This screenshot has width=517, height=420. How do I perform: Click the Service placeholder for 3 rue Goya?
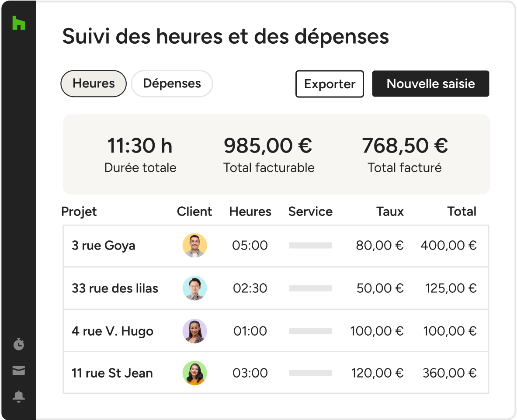click(310, 246)
